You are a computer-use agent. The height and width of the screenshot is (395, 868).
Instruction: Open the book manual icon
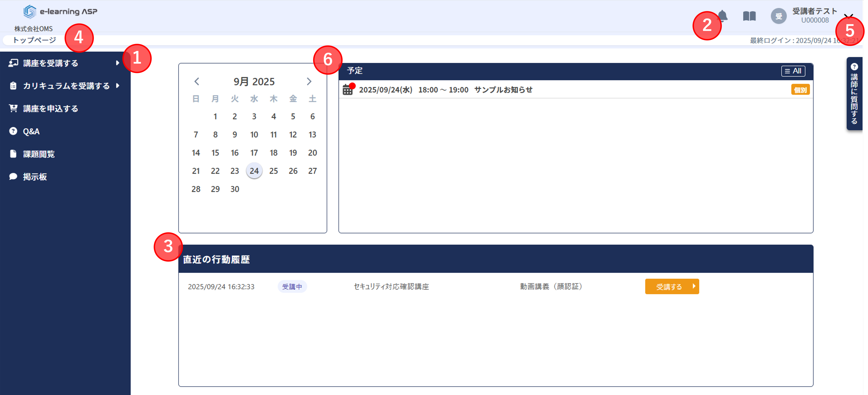pyautogui.click(x=749, y=16)
